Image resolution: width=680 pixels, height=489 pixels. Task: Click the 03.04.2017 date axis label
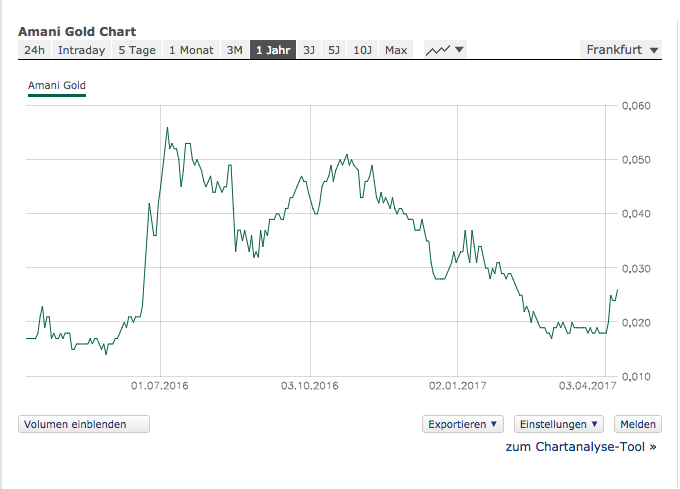point(587,385)
